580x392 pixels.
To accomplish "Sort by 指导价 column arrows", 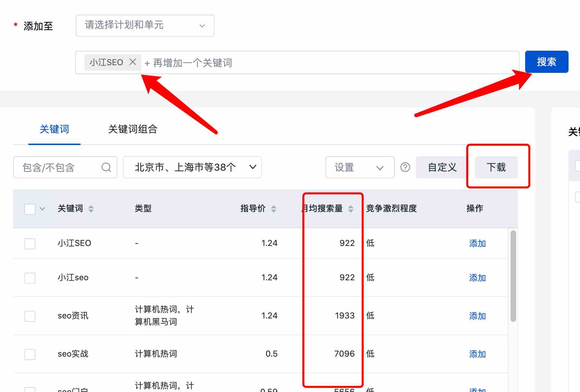I will pyautogui.click(x=274, y=209).
